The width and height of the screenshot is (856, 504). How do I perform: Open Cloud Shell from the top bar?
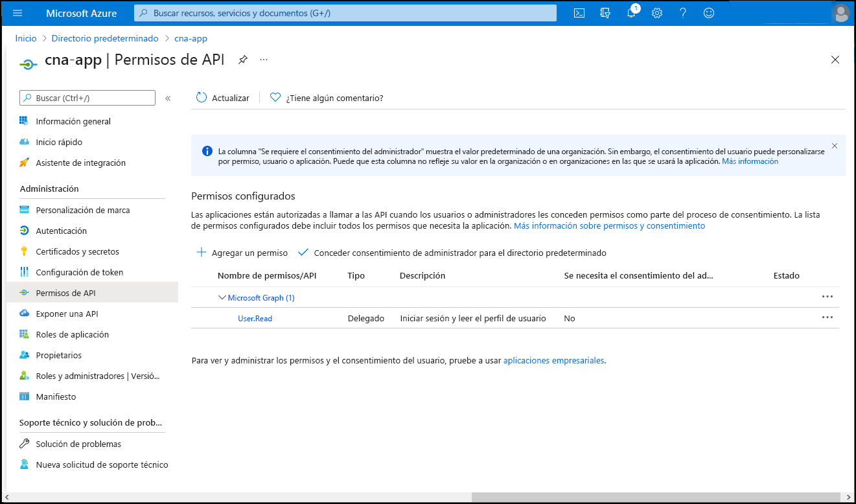[x=580, y=13]
